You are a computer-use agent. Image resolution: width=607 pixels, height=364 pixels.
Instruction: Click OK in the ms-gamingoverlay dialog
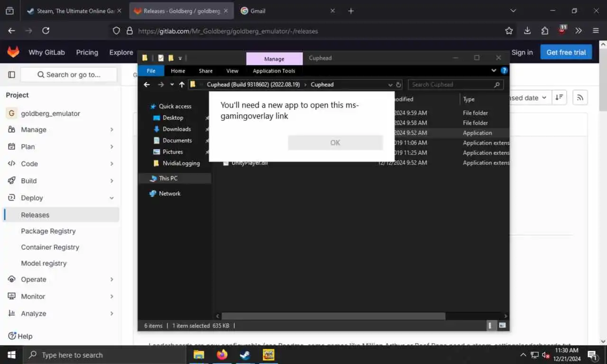pyautogui.click(x=335, y=143)
